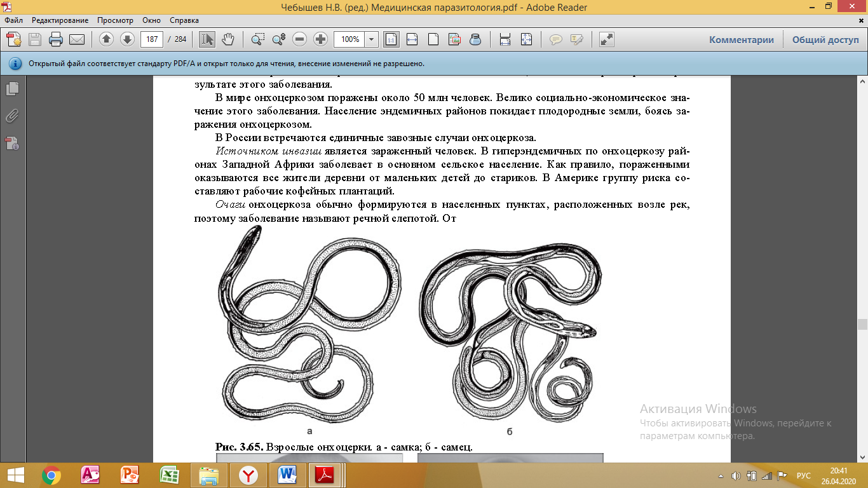This screenshot has width=868, height=488.
Task: Send file by email envelope icon
Action: [76, 39]
